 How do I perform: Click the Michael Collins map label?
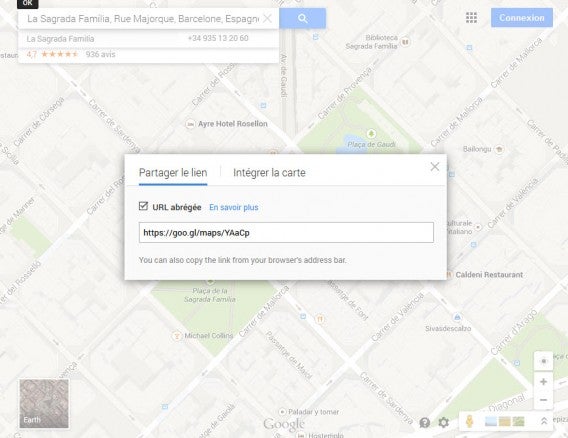point(209,336)
